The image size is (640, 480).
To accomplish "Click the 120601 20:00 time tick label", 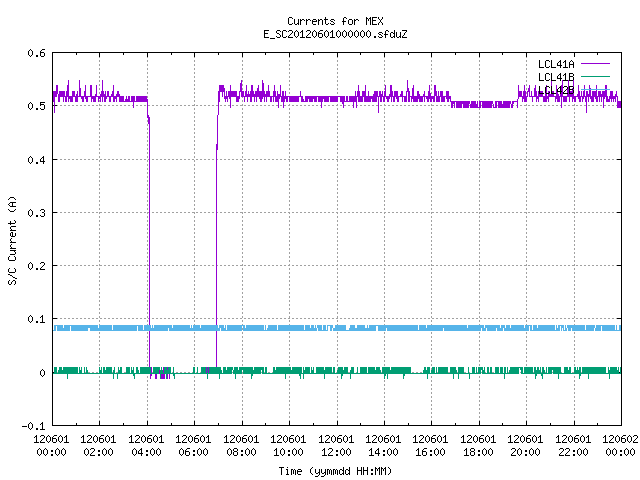I will click(x=525, y=446).
